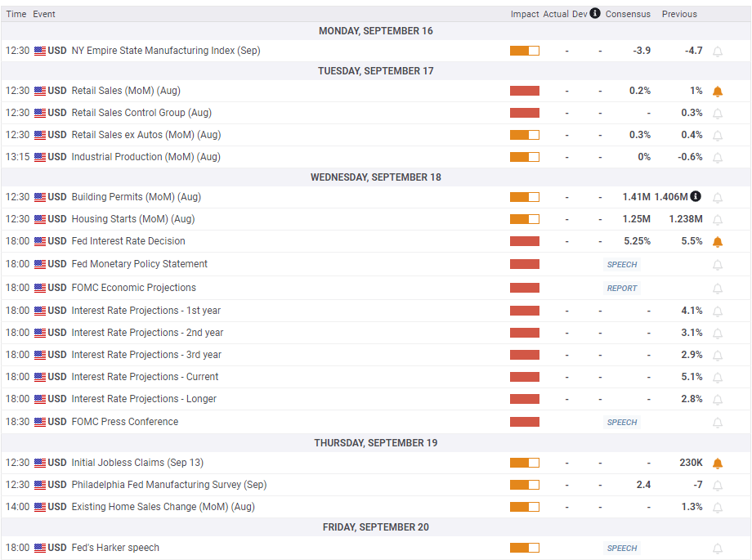Click the info icon beside Building Permits previous value 1.406M
The width and height of the screenshot is (752, 560).
tap(696, 196)
